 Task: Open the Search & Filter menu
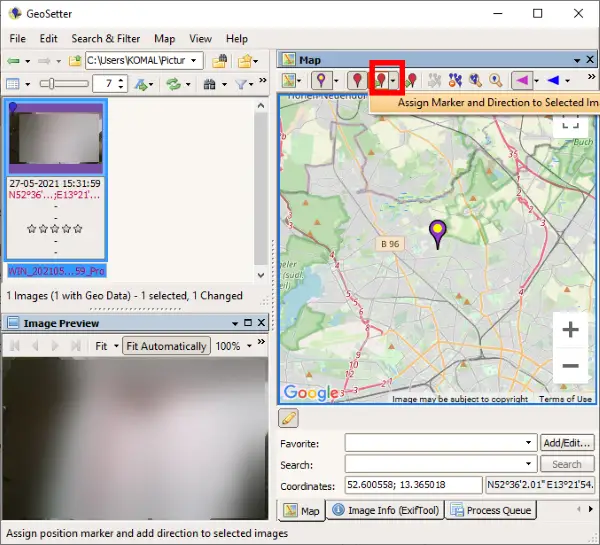tap(106, 38)
